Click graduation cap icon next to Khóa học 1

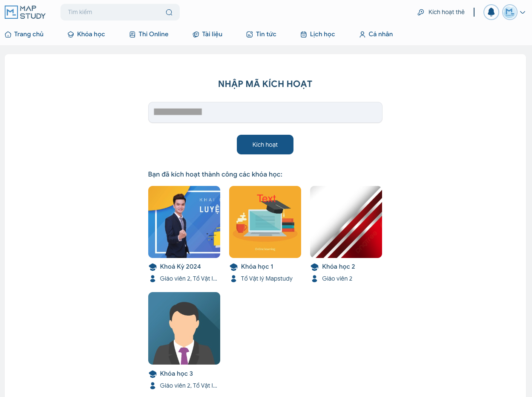(233, 267)
